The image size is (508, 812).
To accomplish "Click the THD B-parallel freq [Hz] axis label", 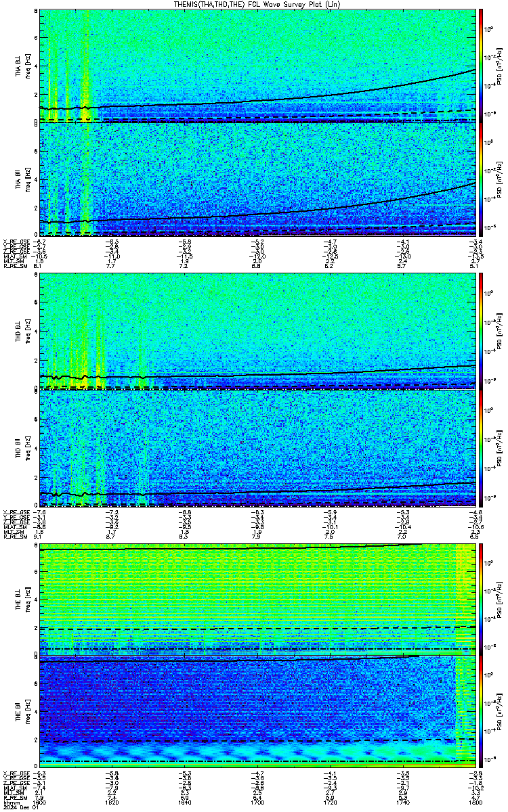I will 28,447.
